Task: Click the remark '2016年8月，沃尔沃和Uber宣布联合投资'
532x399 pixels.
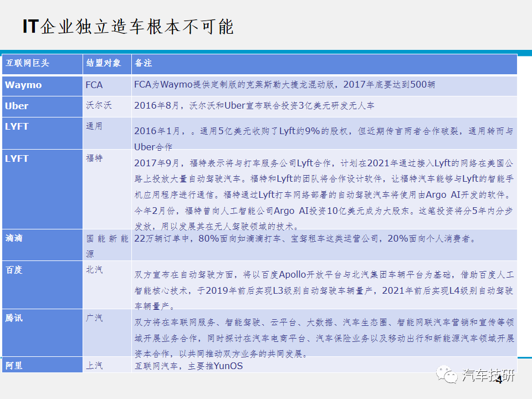Action: [254, 105]
